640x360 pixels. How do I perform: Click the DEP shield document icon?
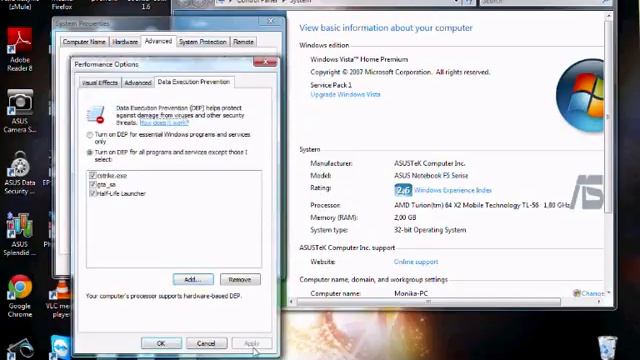(x=96, y=114)
